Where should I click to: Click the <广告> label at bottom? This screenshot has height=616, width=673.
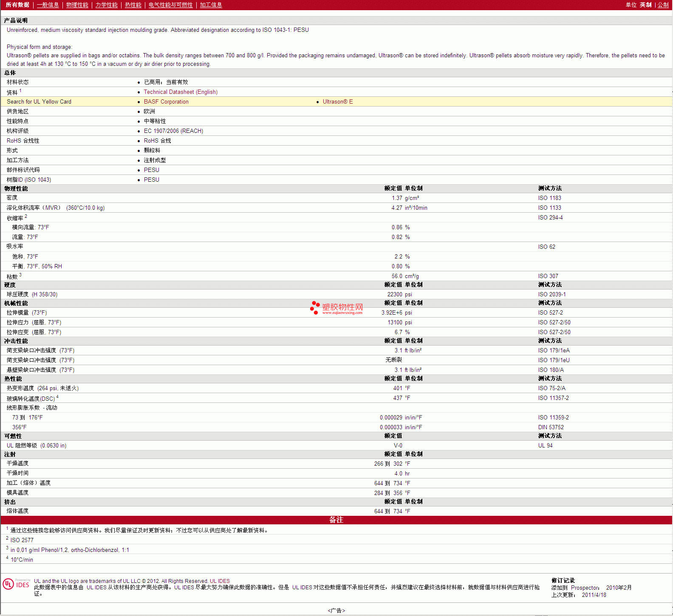click(336, 611)
